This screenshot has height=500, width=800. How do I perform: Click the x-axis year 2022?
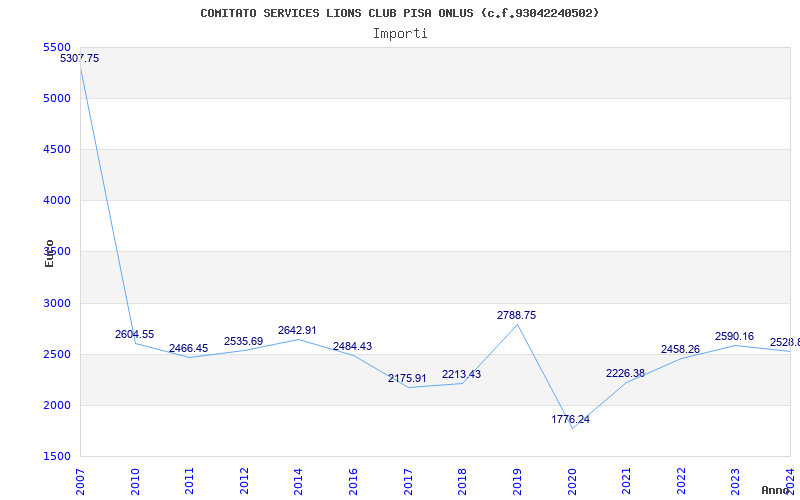(x=681, y=481)
